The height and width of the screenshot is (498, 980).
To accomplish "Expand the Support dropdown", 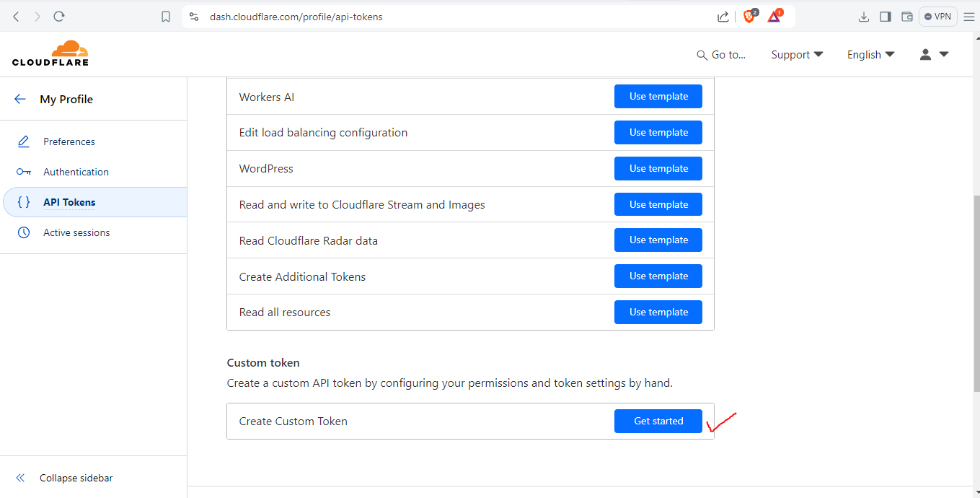I will point(797,55).
